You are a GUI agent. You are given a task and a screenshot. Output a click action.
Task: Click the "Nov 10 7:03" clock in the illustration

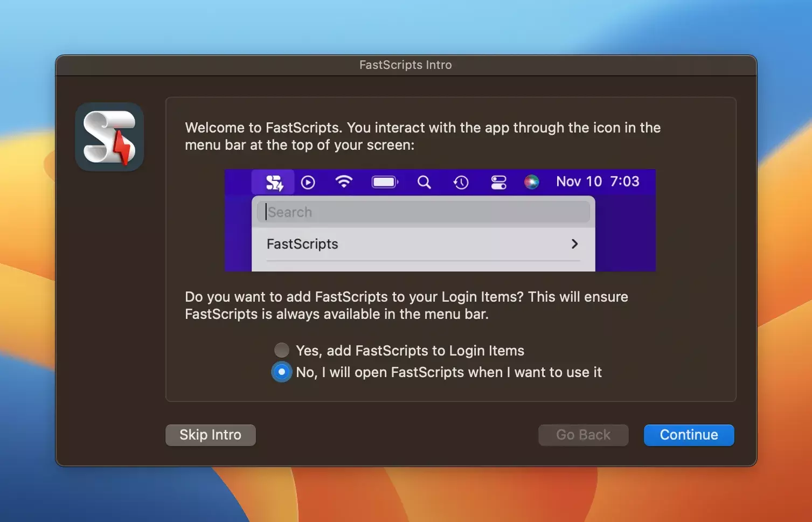pyautogui.click(x=598, y=182)
